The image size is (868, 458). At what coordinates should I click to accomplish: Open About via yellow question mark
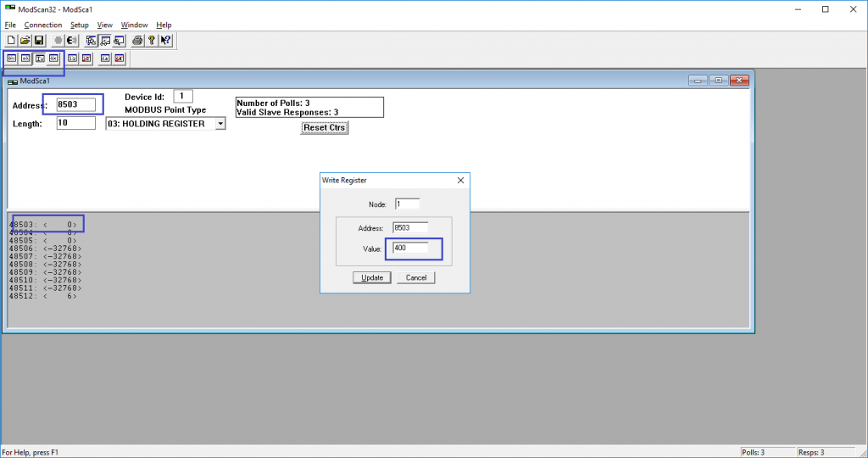[151, 41]
